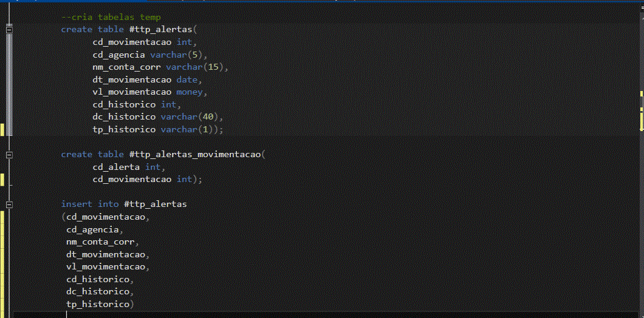644x318 pixels.
Task: Click the "money" data type keyword
Action: 190,92
